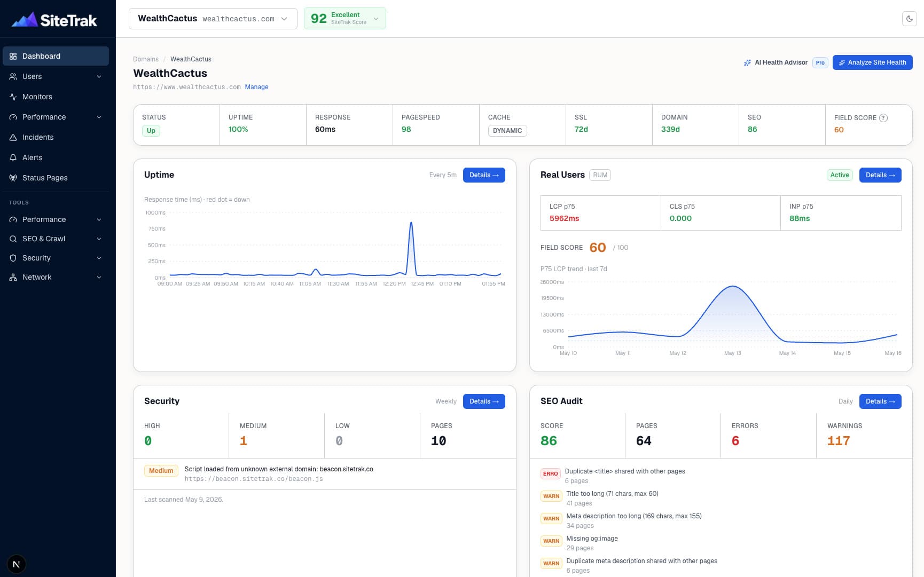The height and width of the screenshot is (577, 924).
Task: Open the Dashboard menu item
Action: [x=56, y=56]
